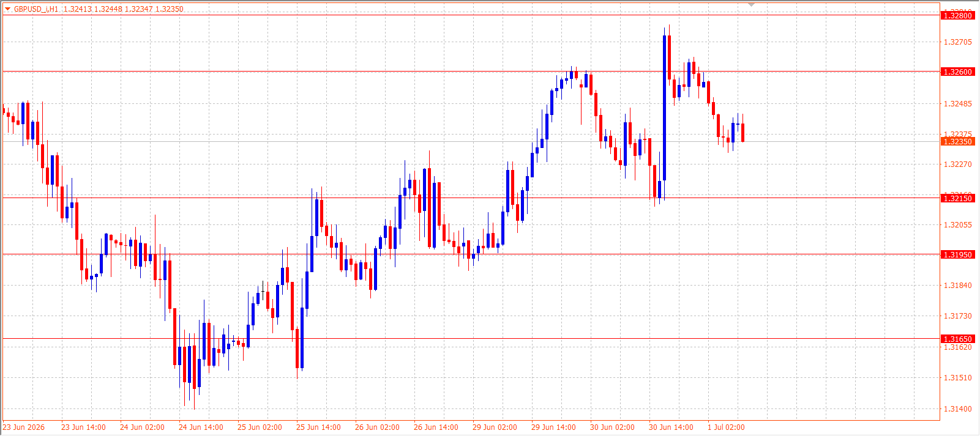Click the 30 Jun 02:00 time axis label

tap(612, 427)
